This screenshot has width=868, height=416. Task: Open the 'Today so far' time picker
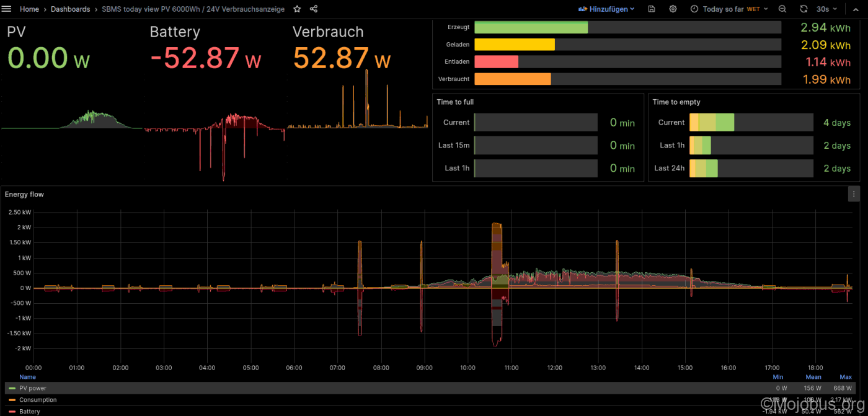click(728, 9)
